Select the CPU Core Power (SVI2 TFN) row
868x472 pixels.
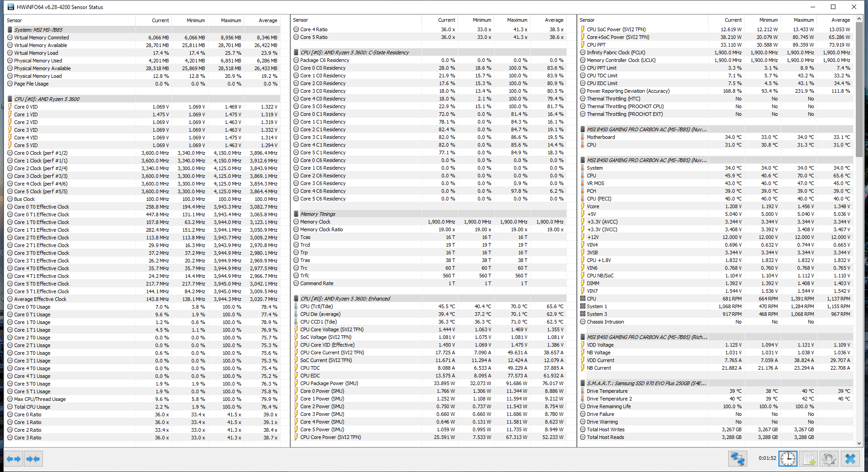click(429, 437)
